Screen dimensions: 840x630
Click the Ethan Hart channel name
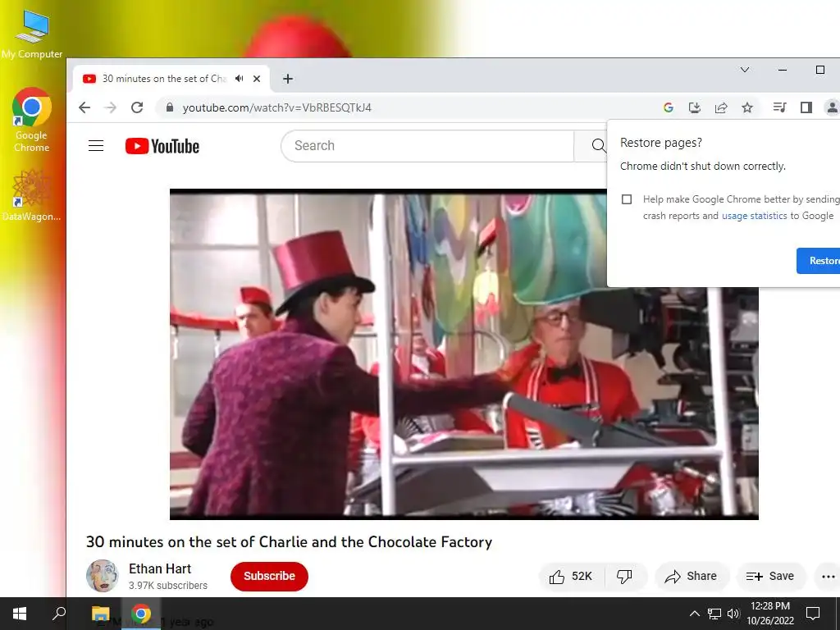tap(160, 569)
